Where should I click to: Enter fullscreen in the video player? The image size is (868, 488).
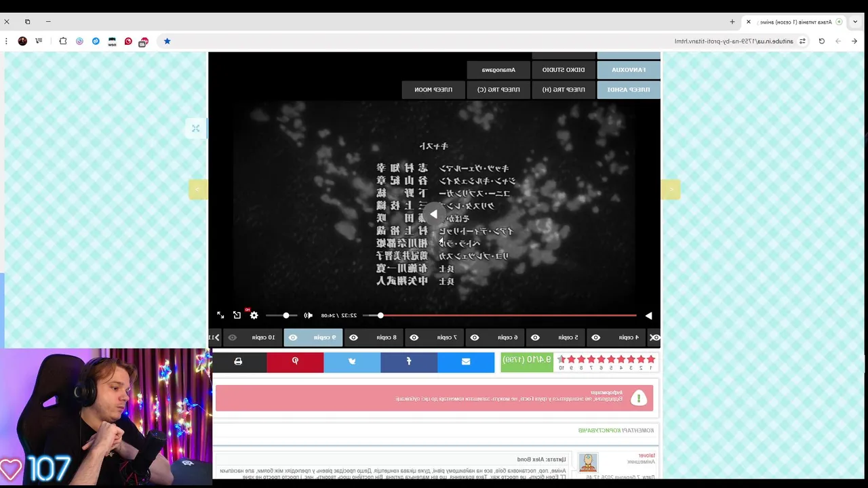click(x=220, y=315)
